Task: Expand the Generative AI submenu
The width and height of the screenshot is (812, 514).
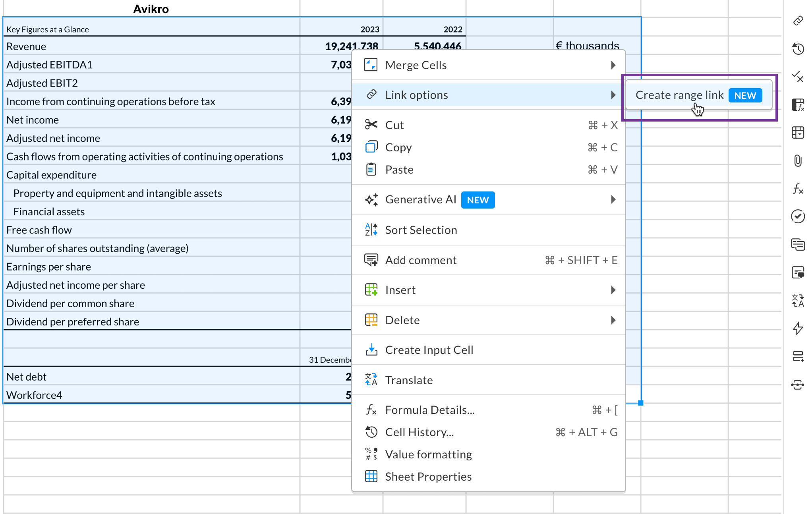Action: tap(613, 199)
